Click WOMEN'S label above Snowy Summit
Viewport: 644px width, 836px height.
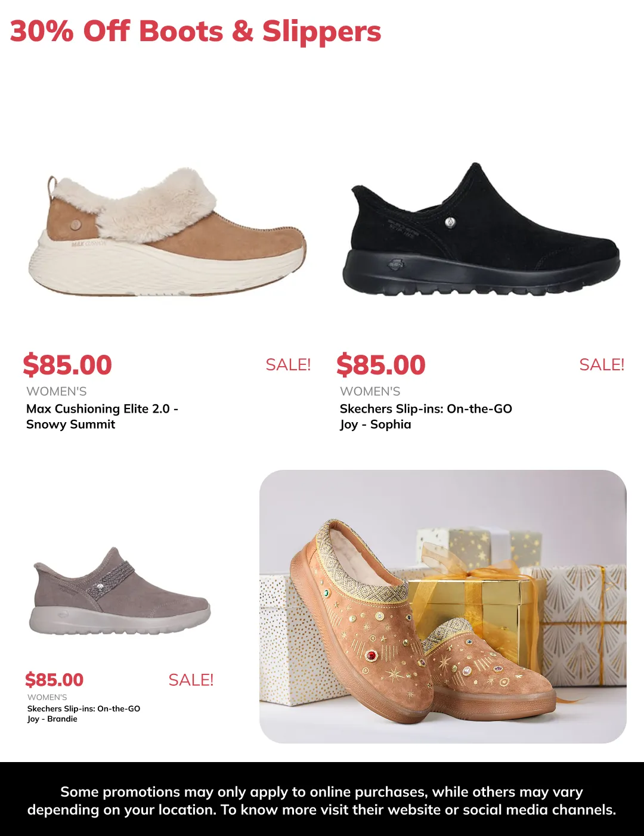pos(57,392)
